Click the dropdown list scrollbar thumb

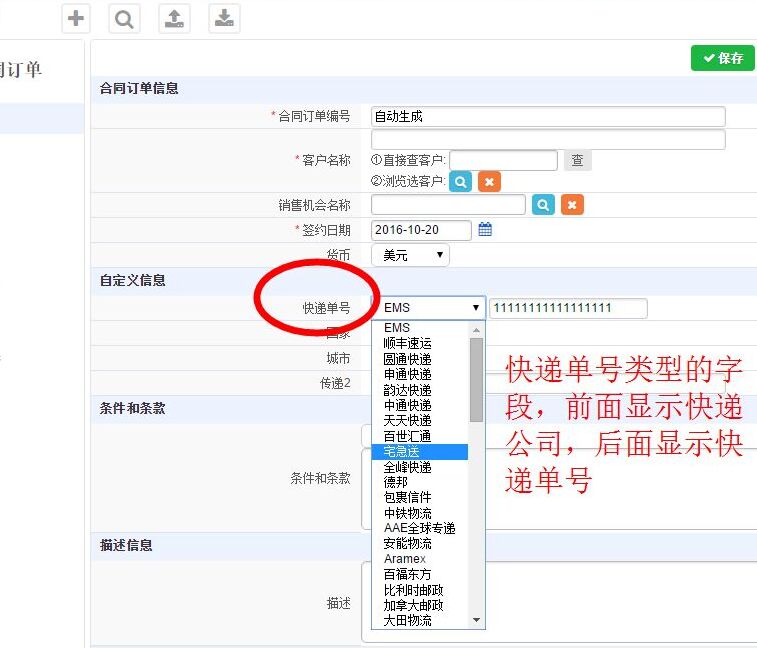pos(477,380)
